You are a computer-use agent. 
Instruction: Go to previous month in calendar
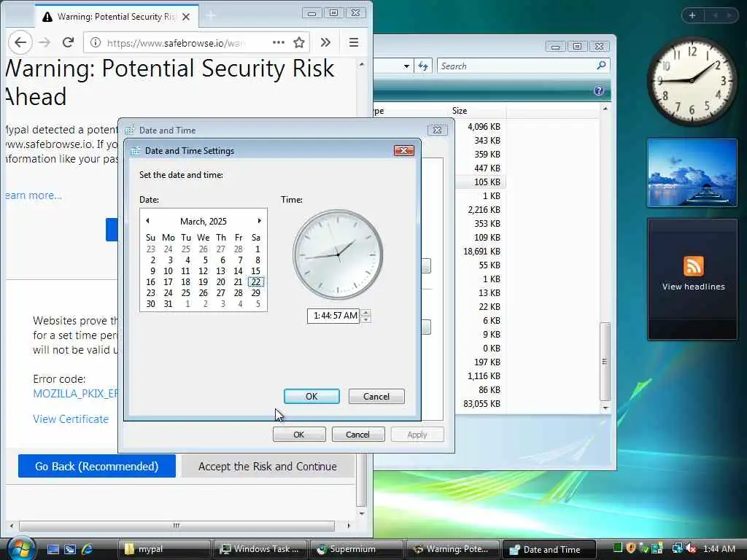coord(147,220)
